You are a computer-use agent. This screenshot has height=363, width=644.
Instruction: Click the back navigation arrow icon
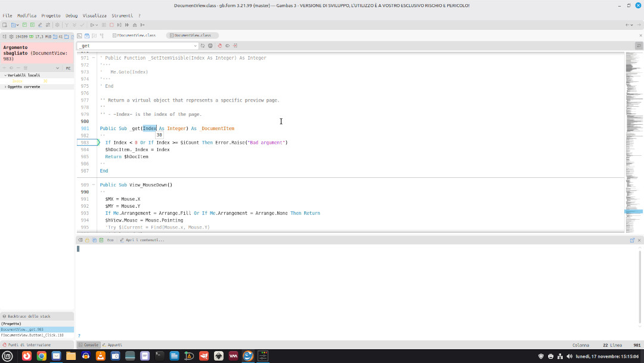click(x=627, y=25)
